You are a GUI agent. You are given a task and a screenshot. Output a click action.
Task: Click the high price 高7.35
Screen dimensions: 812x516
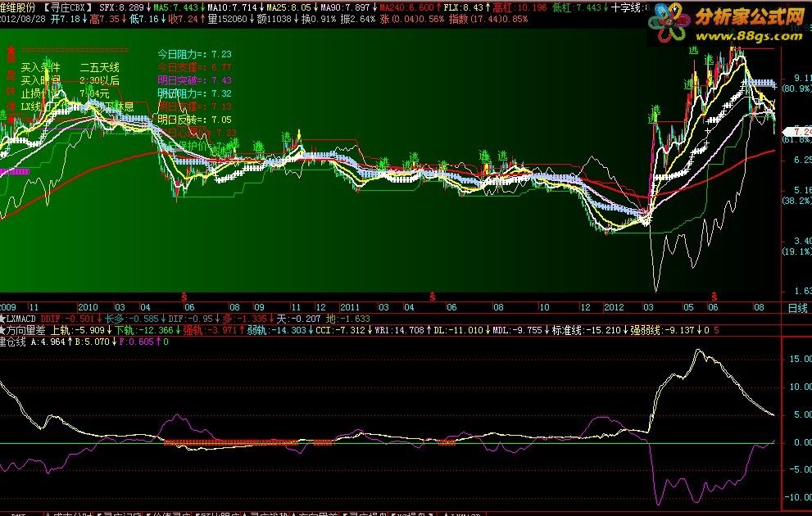click(105, 19)
